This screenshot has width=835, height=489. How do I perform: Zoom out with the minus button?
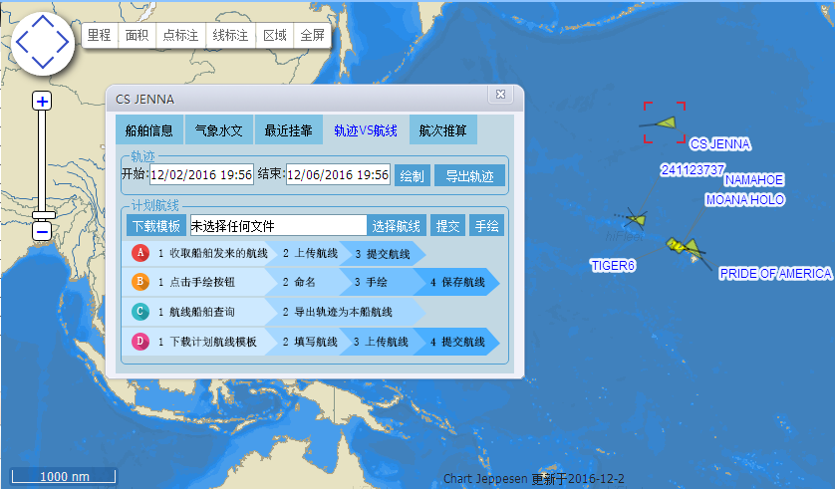click(42, 232)
